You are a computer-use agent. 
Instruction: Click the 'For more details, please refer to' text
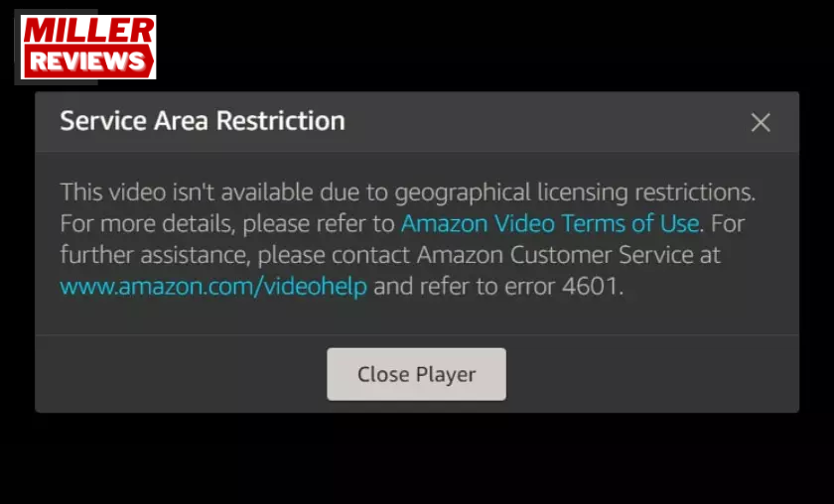227,224
